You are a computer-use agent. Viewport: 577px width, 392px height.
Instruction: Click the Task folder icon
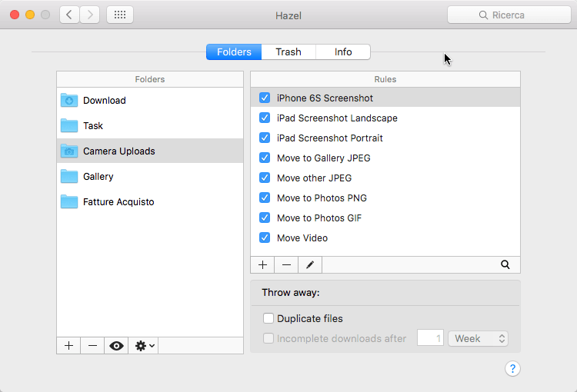point(69,125)
